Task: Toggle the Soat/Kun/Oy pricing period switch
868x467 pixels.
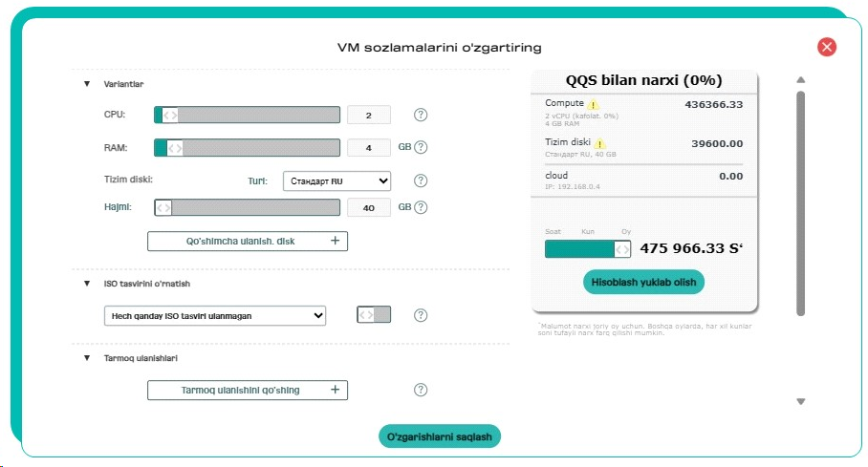Action: tap(588, 249)
